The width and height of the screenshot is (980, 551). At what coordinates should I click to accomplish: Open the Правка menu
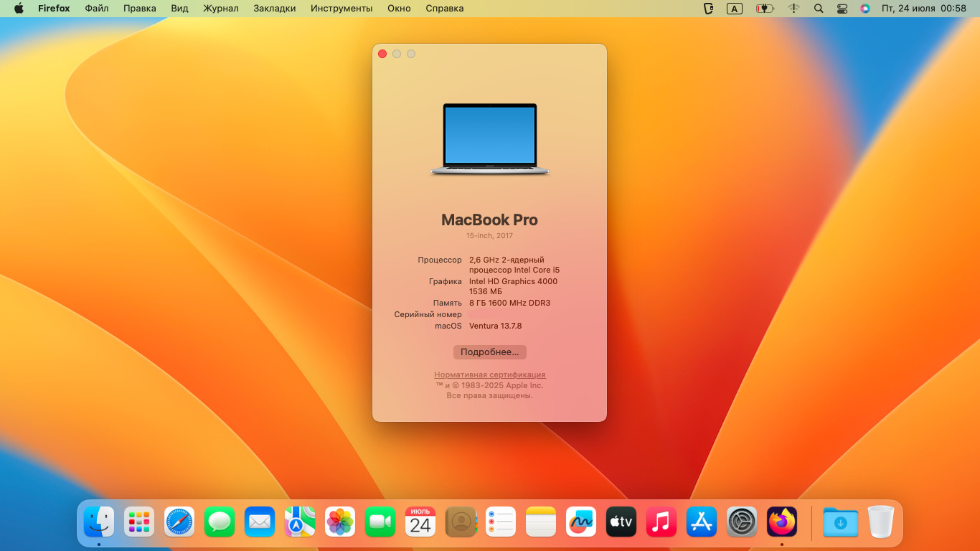tap(140, 9)
